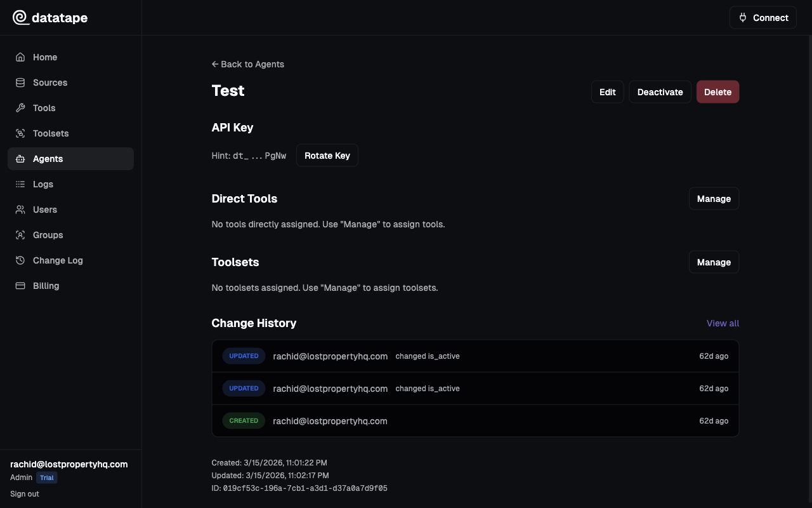Click the Groups icon in sidebar
The width and height of the screenshot is (812, 508).
[20, 235]
